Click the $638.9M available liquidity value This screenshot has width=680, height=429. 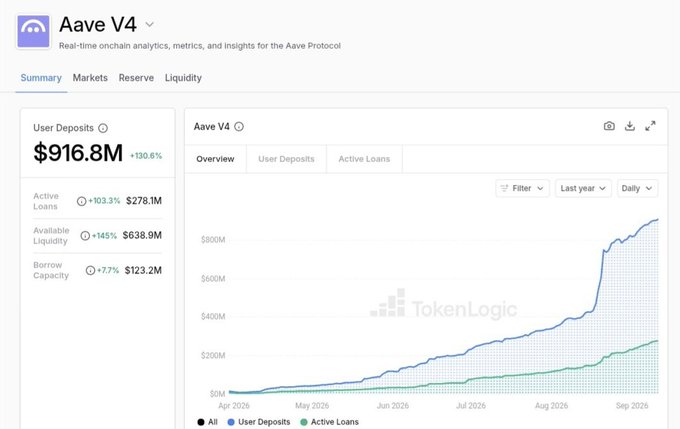pos(142,236)
